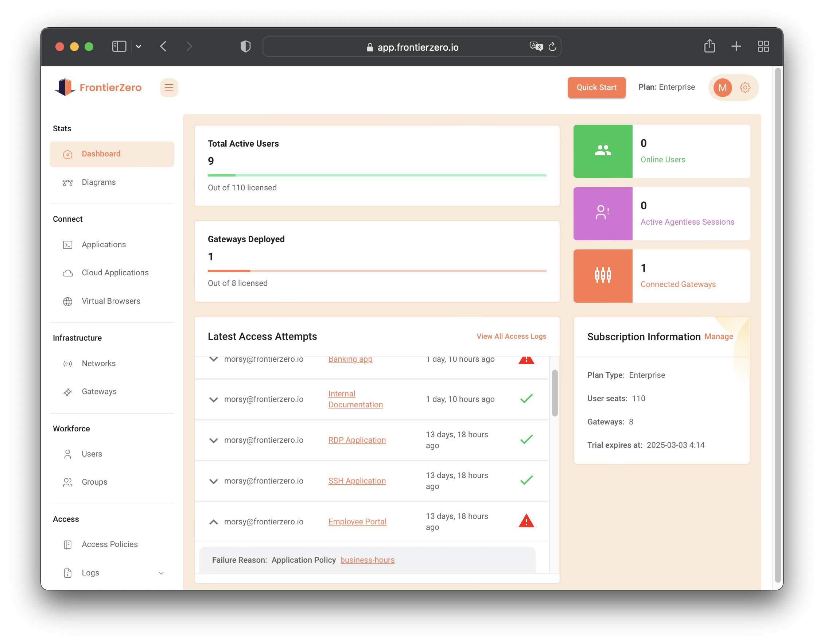Click the Gateways Deployed progress bar

pyautogui.click(x=377, y=271)
